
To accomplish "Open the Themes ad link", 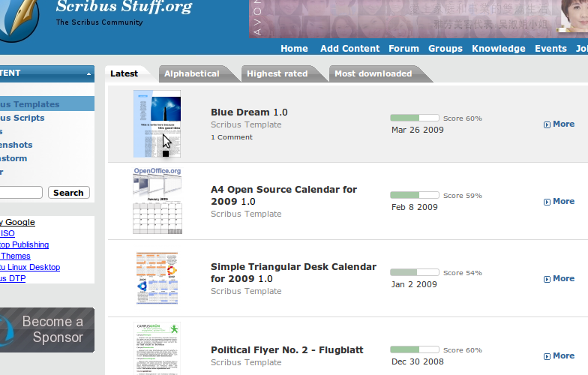I will point(15,256).
